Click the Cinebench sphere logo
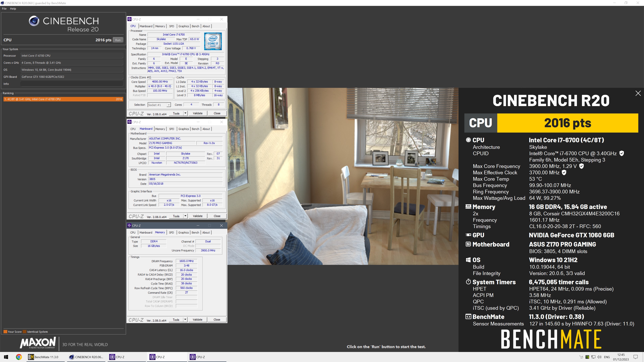This screenshot has width=644, height=362. [x=34, y=21]
